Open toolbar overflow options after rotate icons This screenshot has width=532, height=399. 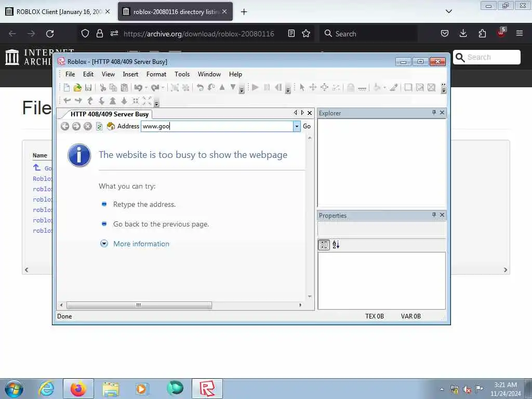tap(242, 89)
